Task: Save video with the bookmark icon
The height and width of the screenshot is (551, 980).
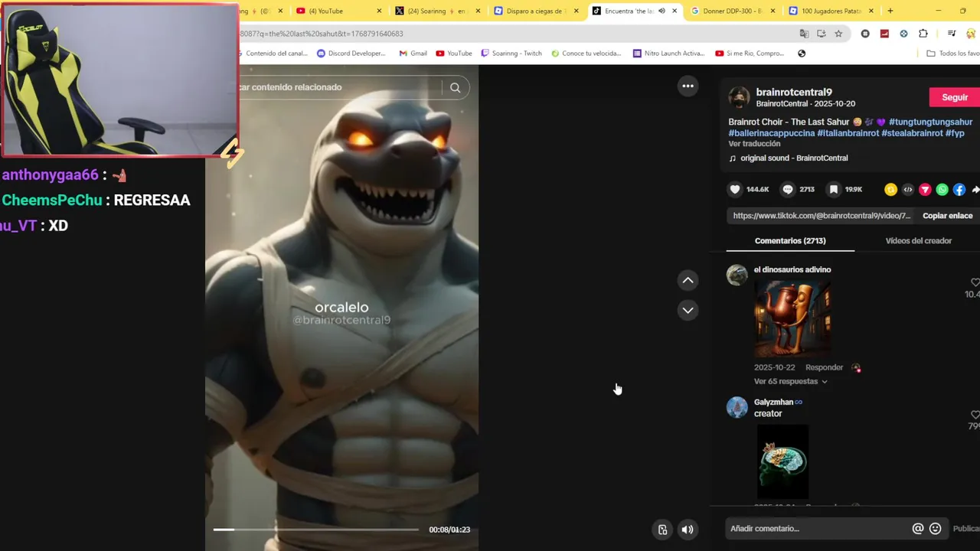Action: point(834,189)
